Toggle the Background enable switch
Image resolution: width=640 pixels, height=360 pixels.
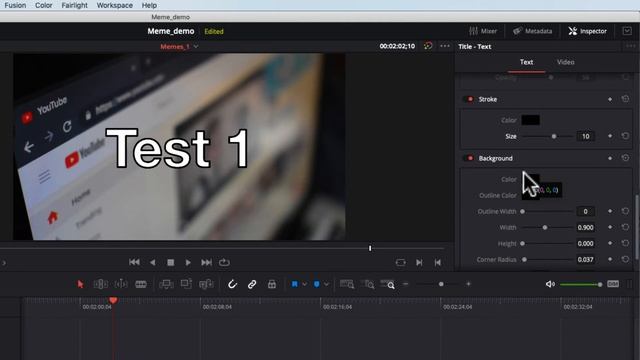[x=468, y=158]
